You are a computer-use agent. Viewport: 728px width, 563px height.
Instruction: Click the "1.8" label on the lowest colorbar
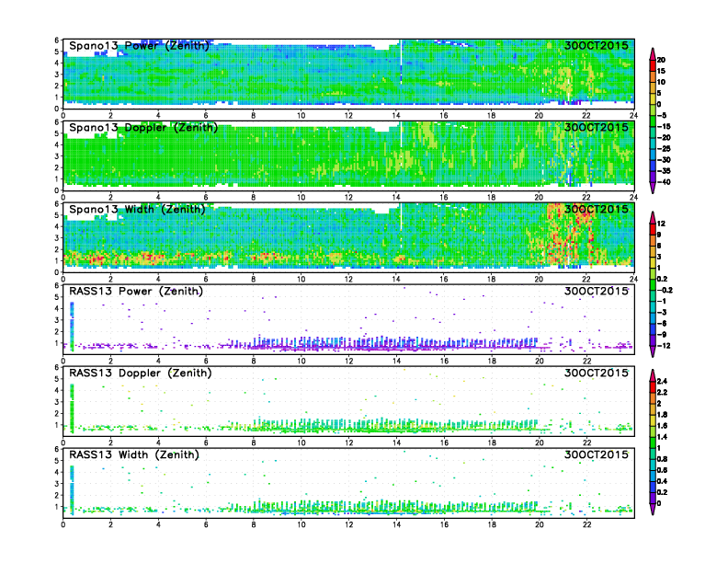coord(662,414)
